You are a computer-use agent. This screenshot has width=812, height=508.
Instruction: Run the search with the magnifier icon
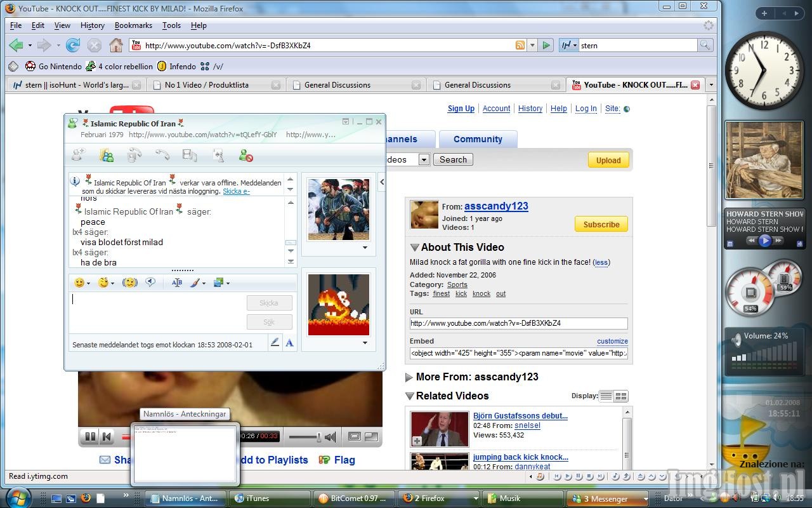point(705,45)
